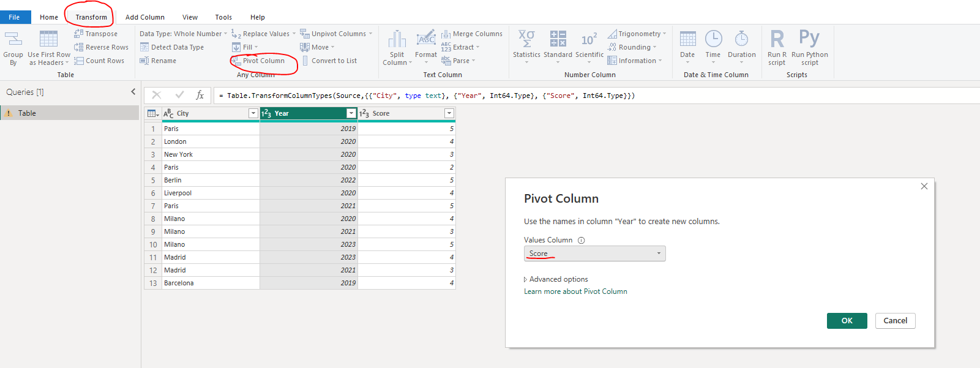
Task: Click the formula bar checkmark icon
Action: 179,95
